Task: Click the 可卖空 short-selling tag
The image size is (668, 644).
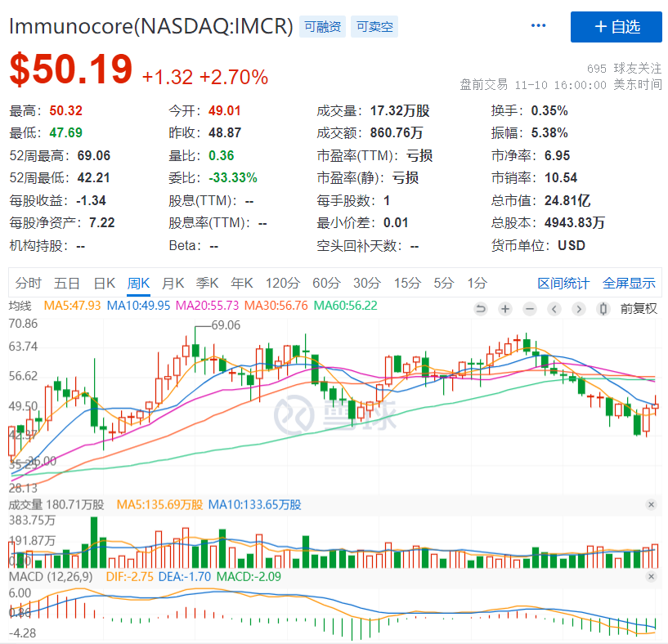Action: pyautogui.click(x=375, y=27)
